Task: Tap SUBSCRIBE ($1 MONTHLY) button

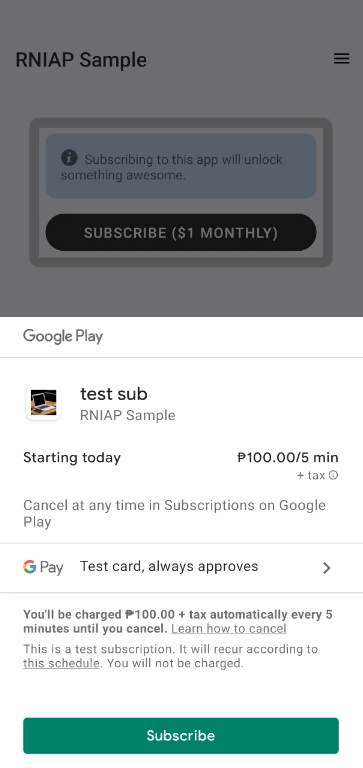Action: (181, 233)
